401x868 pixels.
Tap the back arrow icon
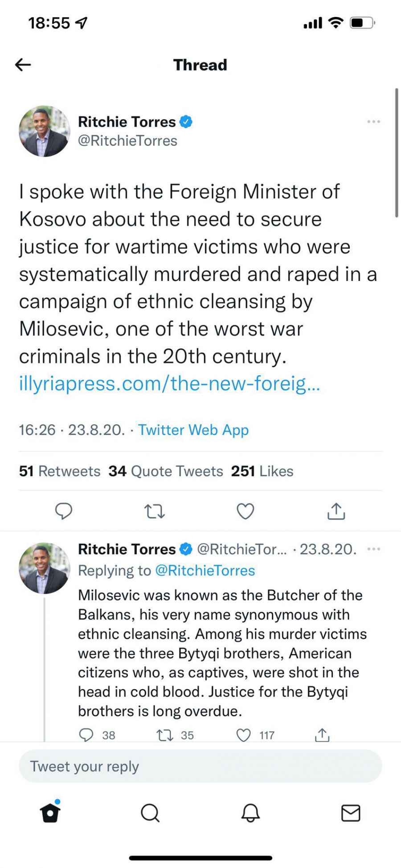[23, 65]
